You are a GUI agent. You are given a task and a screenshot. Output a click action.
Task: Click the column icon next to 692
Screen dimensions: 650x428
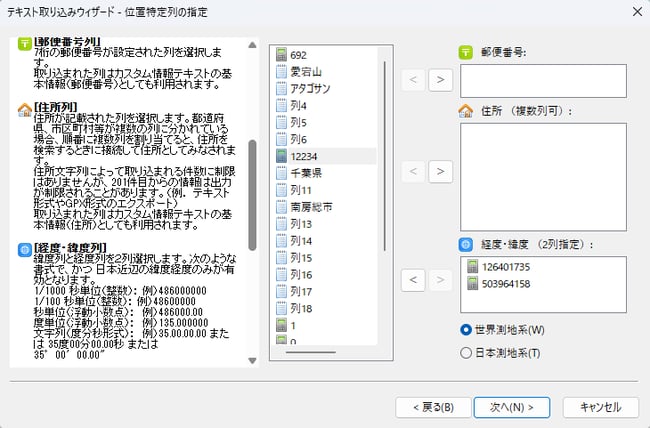click(x=282, y=54)
